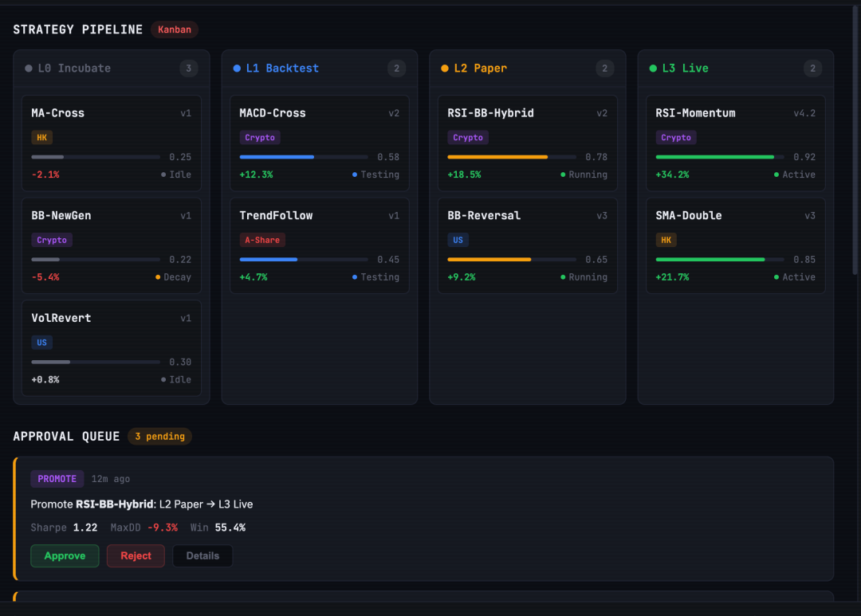The image size is (861, 616).
Task: Click the Crypto tag on MACD-Cross
Action: 260,138
